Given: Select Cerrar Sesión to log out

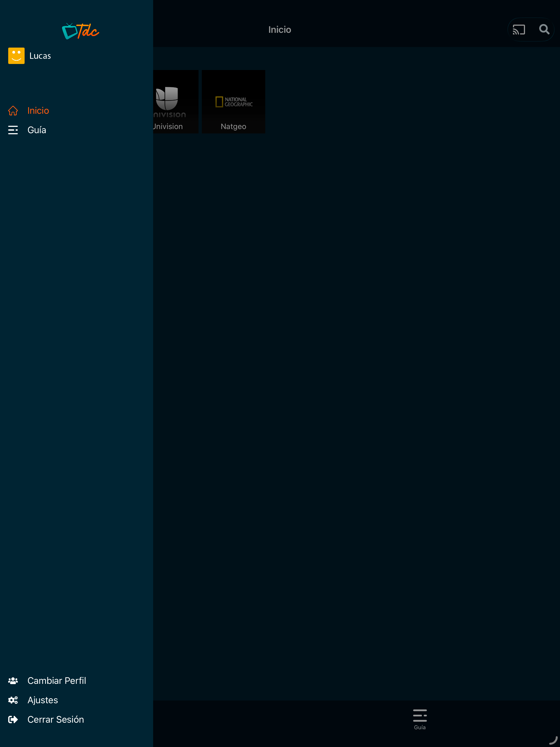Looking at the screenshot, I should (x=56, y=720).
